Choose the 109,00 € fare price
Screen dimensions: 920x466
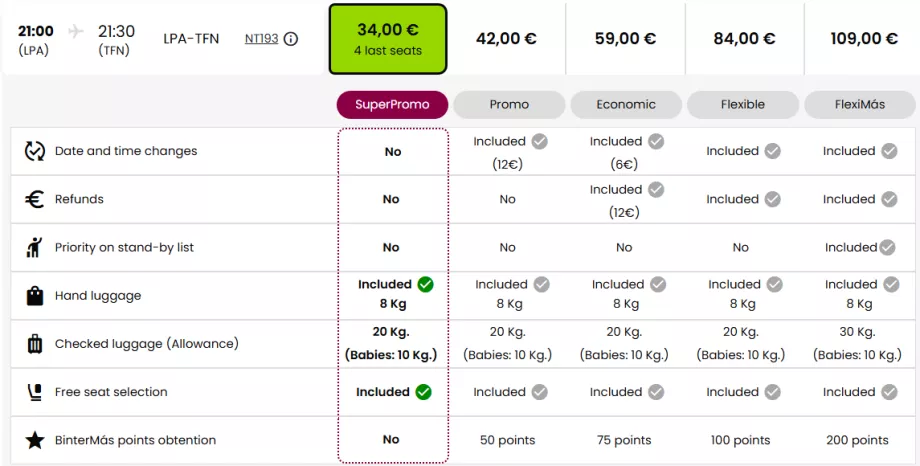pyautogui.click(x=863, y=39)
